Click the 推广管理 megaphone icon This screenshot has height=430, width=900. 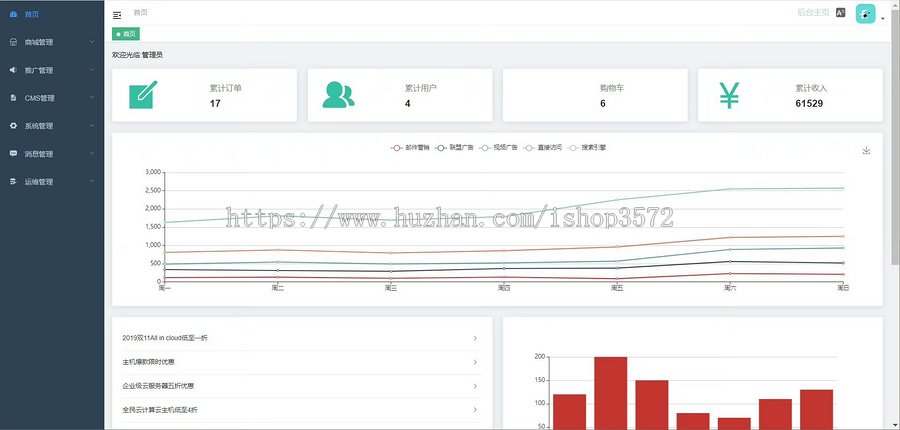click(13, 70)
